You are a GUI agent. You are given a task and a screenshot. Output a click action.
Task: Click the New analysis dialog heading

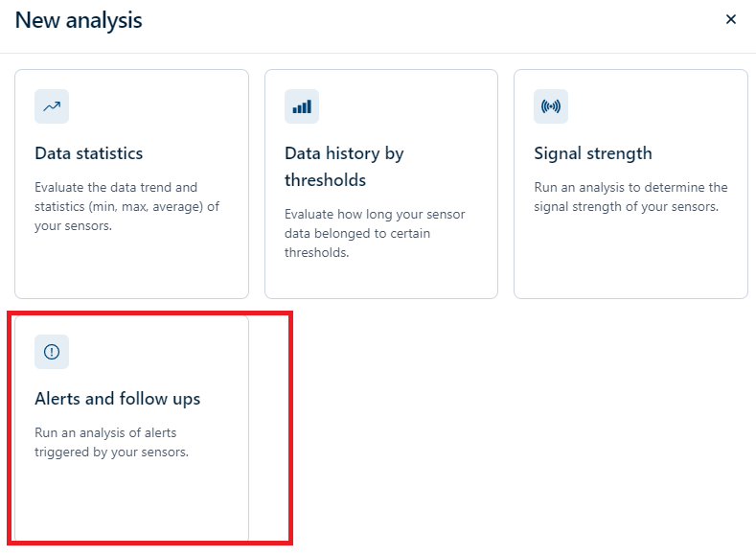pyautogui.click(x=79, y=19)
